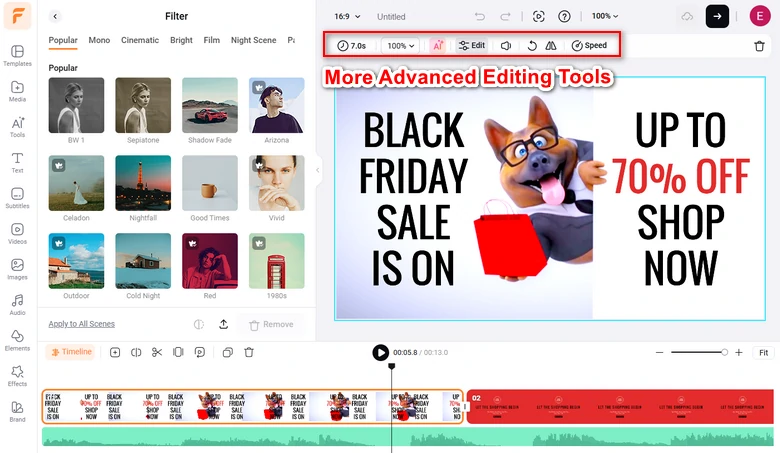Click Apply to All Scenes link

click(x=82, y=324)
